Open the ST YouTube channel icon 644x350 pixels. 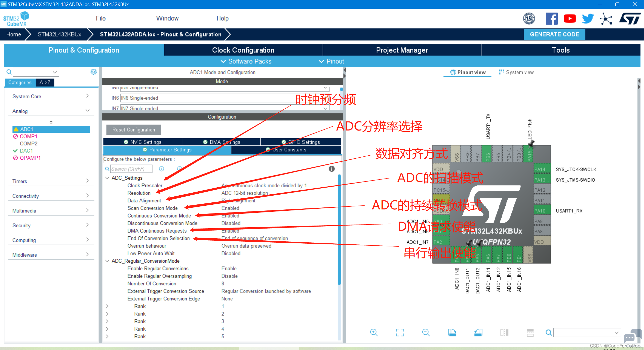pyautogui.click(x=570, y=19)
